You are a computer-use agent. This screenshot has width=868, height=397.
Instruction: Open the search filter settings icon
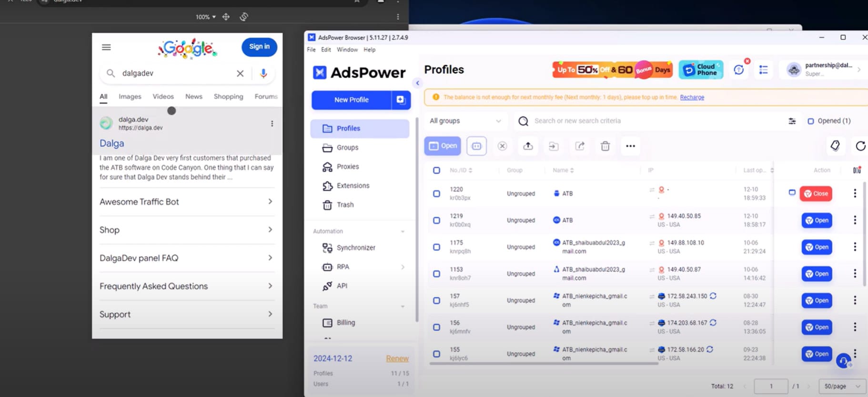point(792,121)
